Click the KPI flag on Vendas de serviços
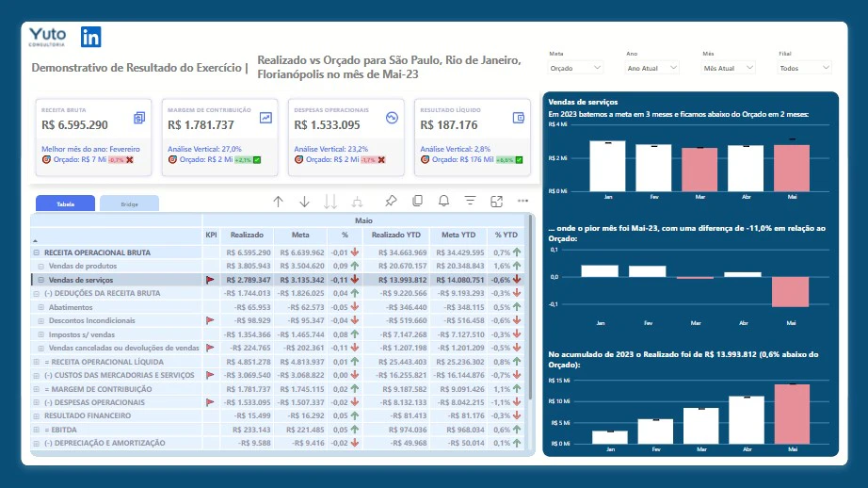Screen dimensions: 868x488 [x=210, y=280]
